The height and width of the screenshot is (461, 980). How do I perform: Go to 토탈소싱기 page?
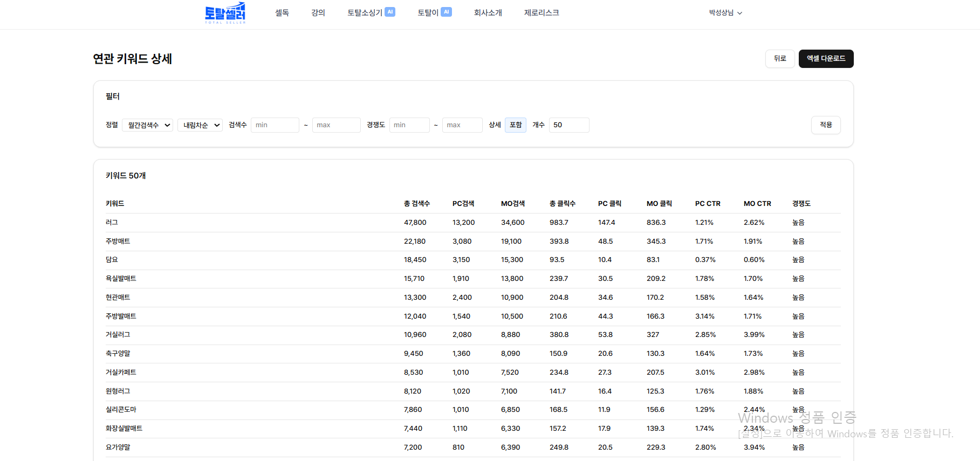tap(371, 12)
